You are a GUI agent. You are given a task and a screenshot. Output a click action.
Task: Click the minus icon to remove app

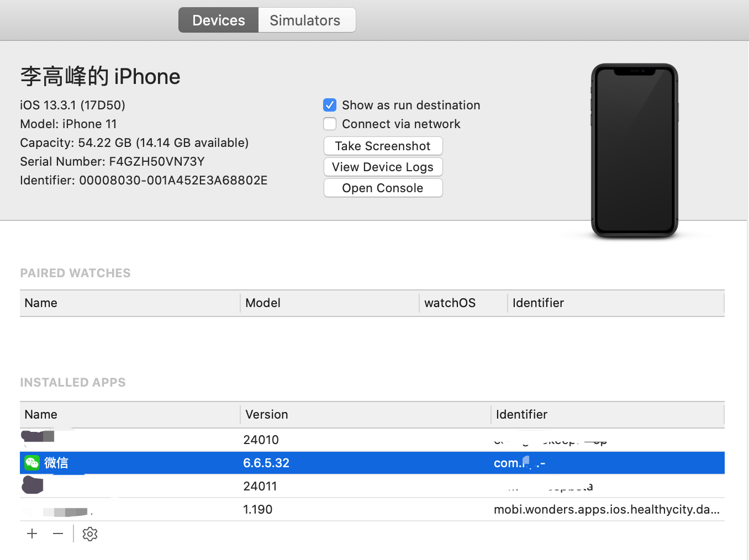pyautogui.click(x=58, y=533)
